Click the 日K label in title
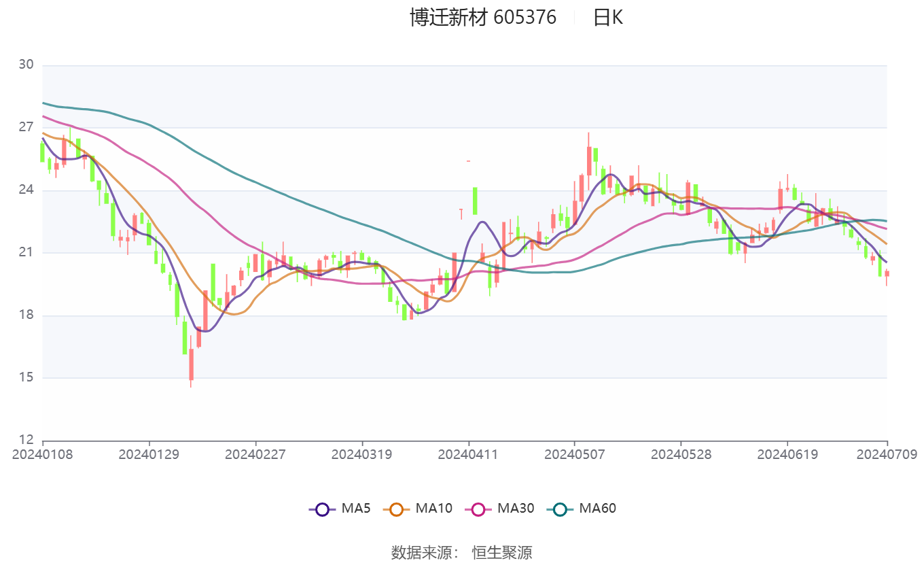 (607, 18)
